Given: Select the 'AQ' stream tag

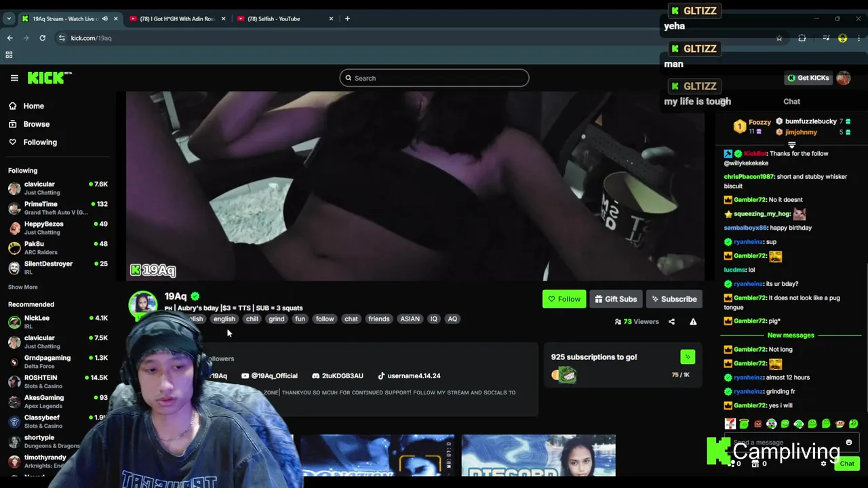Looking at the screenshot, I should pyautogui.click(x=452, y=319).
